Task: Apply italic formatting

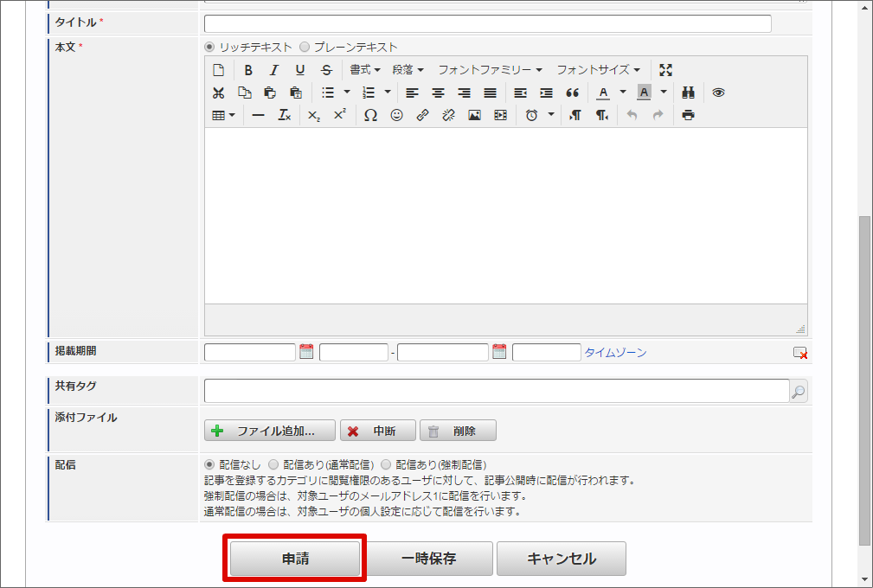Action: coord(273,69)
